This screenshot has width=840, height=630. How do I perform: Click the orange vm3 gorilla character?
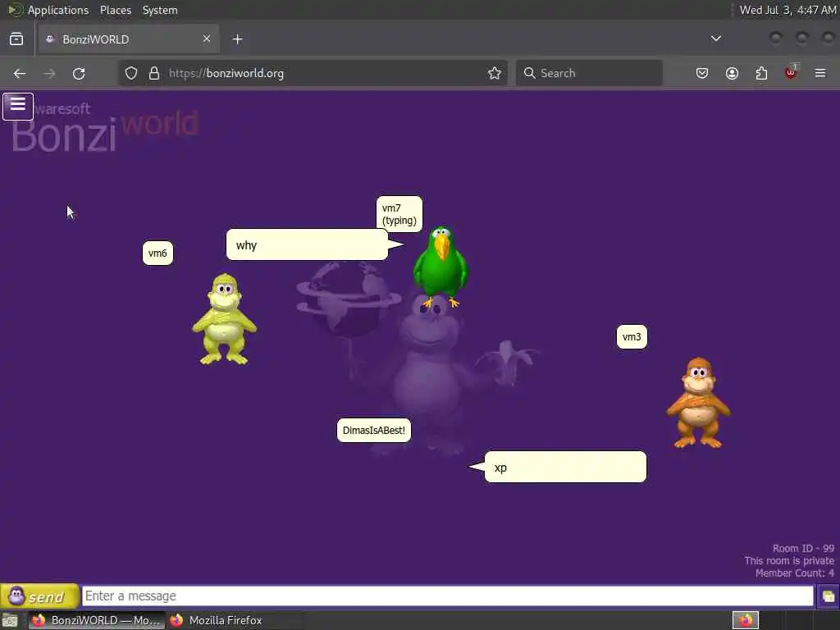pos(698,403)
